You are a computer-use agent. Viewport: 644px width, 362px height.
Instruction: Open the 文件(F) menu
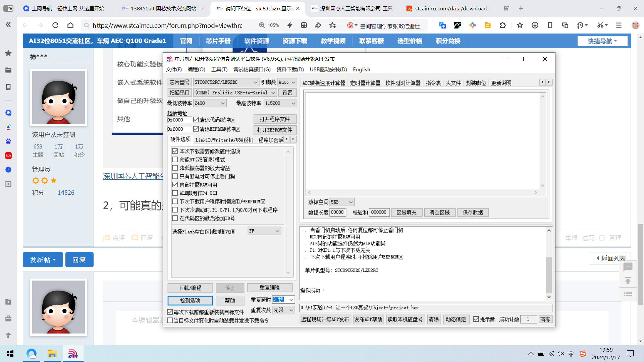click(x=174, y=69)
